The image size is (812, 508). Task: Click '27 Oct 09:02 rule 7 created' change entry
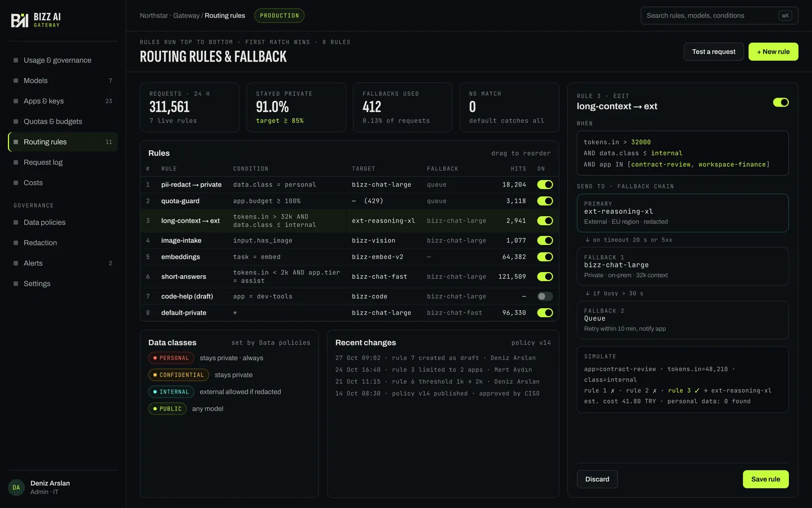(x=435, y=358)
